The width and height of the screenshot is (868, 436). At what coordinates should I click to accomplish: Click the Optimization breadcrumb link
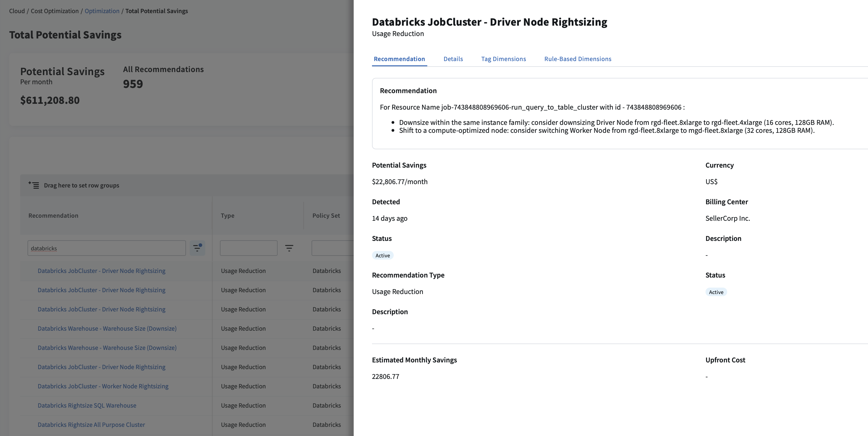[x=102, y=11]
